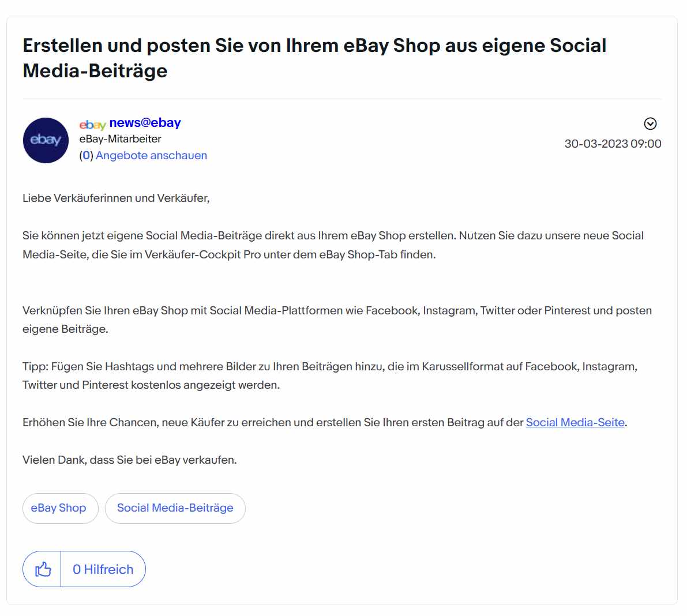The height and width of the screenshot is (616, 687).
Task: Click the 30-03-2023 09:00 timestamp
Action: coord(613,144)
